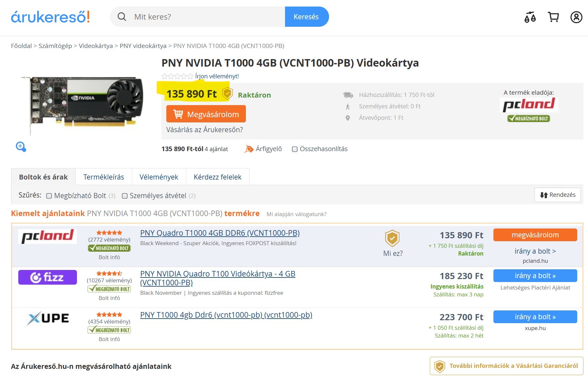Click the purchase guarantee shield beside price
The image size is (588, 378).
click(227, 94)
